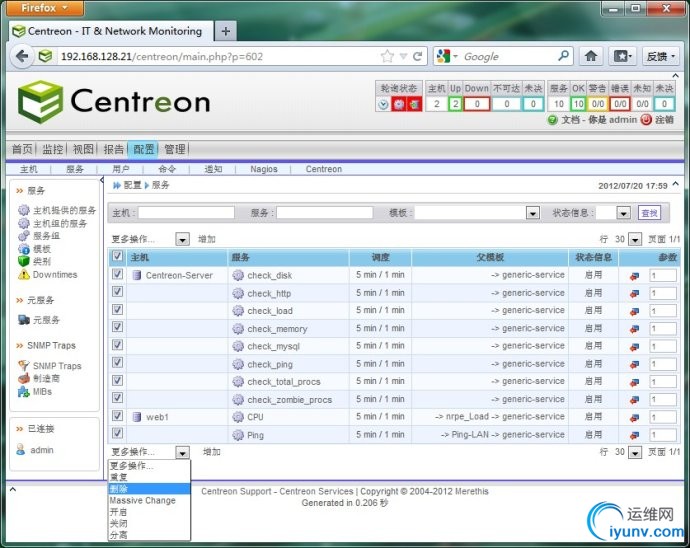Open a new browser tab with plus
This screenshot has width=690, height=548.
[x=225, y=31]
